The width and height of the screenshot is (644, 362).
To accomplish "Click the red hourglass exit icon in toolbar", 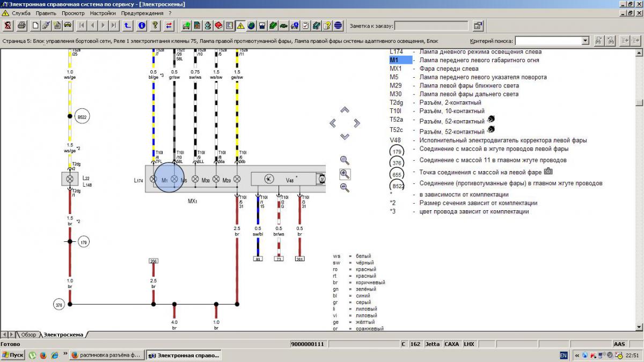I will click(x=8, y=25).
